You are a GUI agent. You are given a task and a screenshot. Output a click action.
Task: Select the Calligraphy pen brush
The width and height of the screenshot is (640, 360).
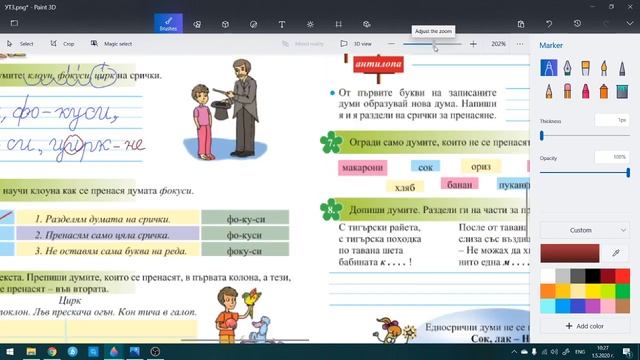point(567,68)
